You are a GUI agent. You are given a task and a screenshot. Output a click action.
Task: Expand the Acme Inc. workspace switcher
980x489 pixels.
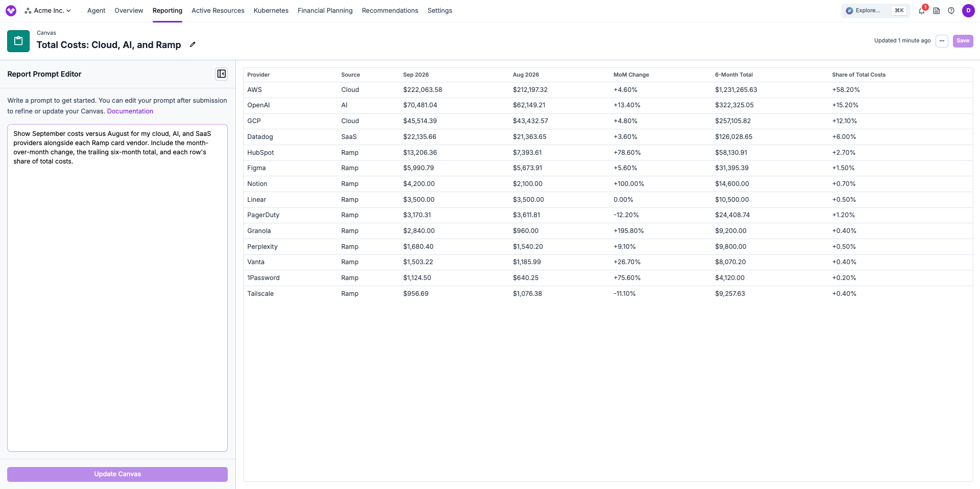(48, 10)
